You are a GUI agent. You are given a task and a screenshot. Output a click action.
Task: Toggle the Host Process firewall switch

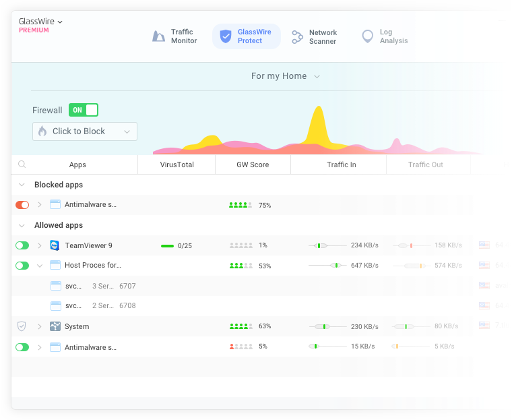[22, 266]
